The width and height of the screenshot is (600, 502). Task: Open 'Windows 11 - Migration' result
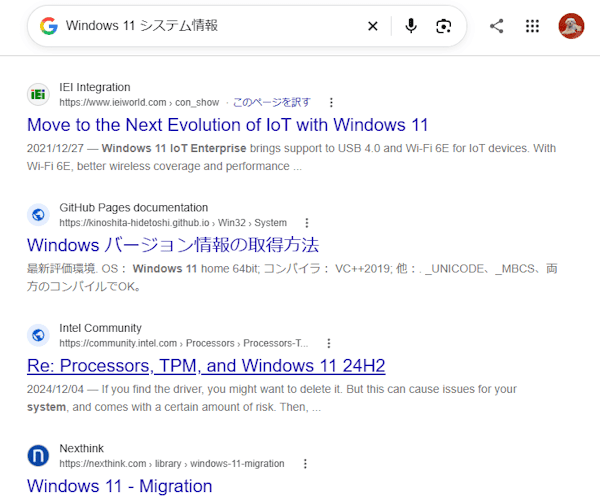point(119,486)
